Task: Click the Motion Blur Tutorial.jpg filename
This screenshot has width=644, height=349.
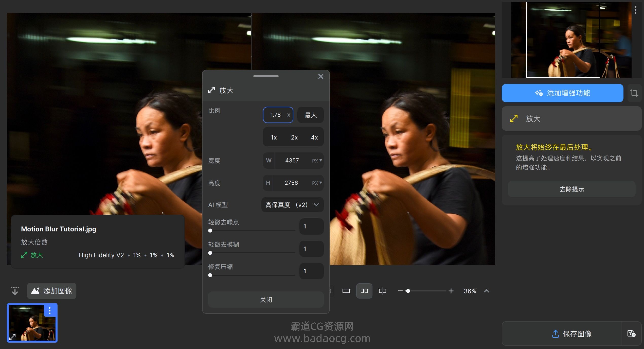Action: [59, 229]
